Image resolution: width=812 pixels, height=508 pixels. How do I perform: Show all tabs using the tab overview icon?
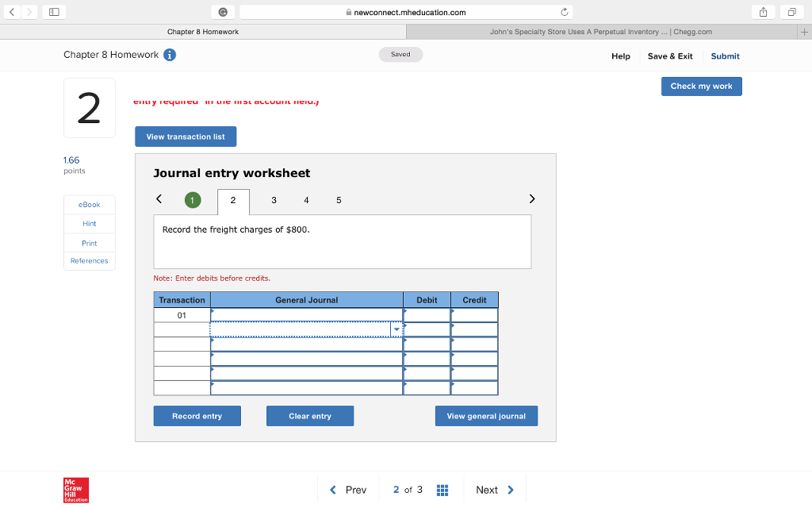(792, 11)
